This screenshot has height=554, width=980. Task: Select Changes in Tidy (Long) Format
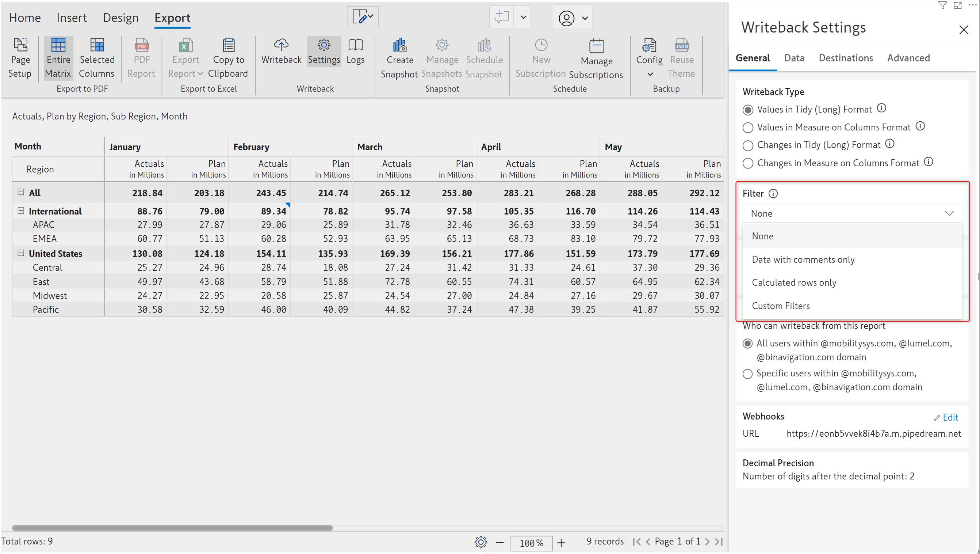(x=747, y=145)
